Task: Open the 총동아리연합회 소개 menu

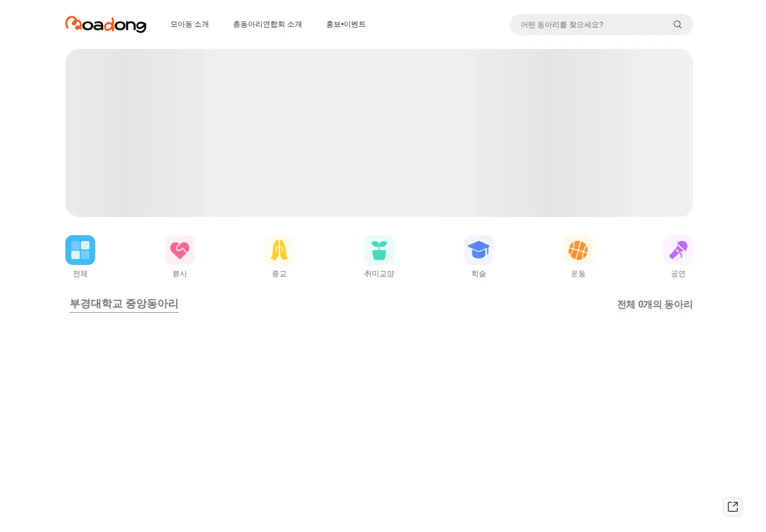Action: click(268, 24)
